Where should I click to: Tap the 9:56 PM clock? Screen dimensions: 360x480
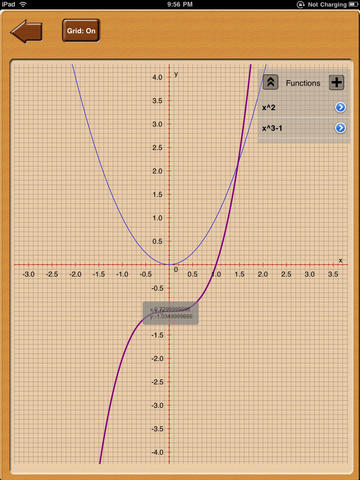point(180,4)
